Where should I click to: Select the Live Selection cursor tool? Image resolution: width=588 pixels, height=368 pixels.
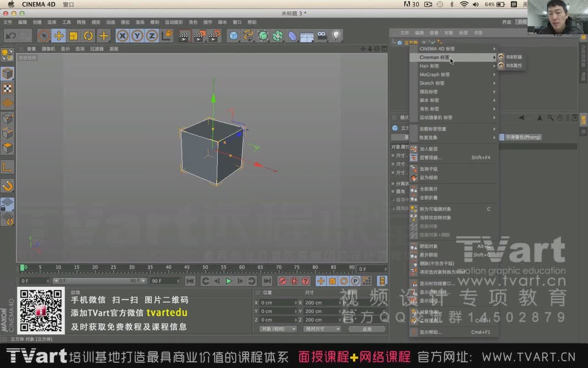click(44, 35)
